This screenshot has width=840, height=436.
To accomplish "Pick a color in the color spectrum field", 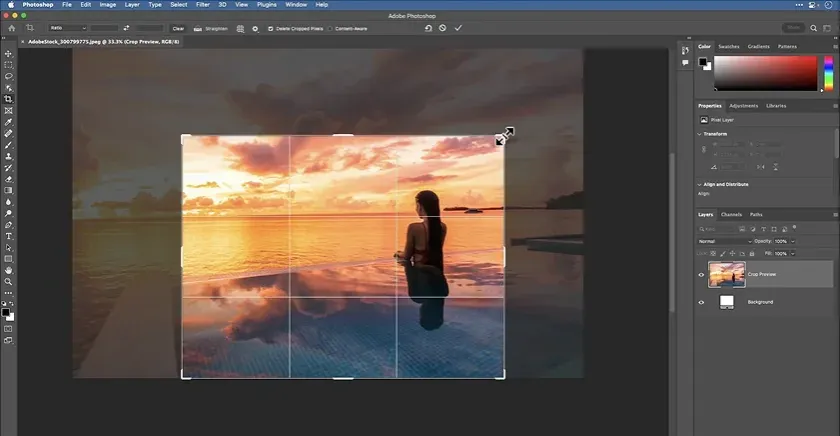I will tap(765, 72).
